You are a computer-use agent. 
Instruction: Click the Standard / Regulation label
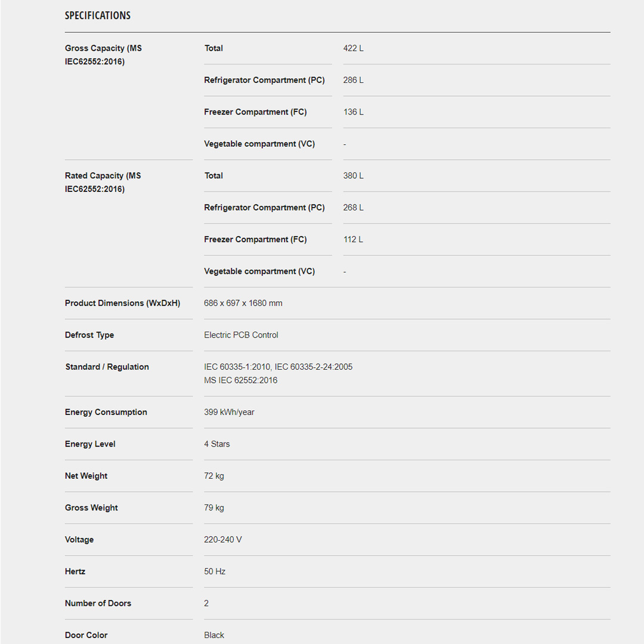[x=107, y=367]
